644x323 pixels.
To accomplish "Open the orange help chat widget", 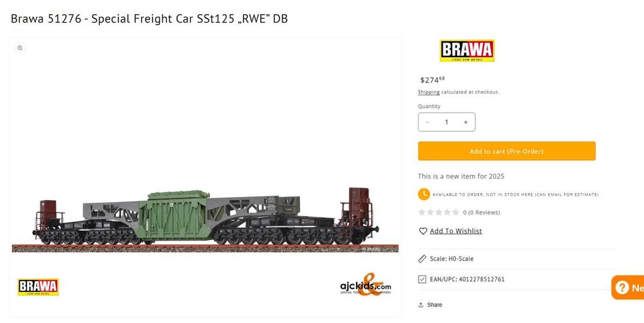I will coord(628,288).
